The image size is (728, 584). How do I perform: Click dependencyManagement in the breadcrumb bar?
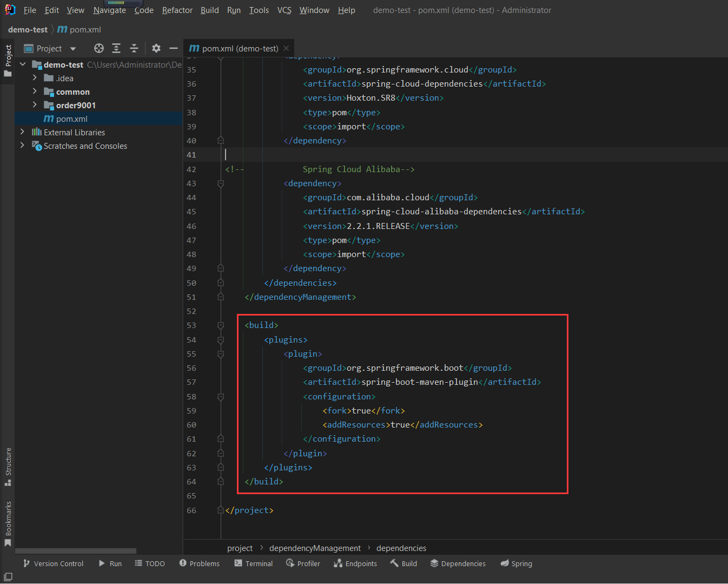click(x=315, y=548)
